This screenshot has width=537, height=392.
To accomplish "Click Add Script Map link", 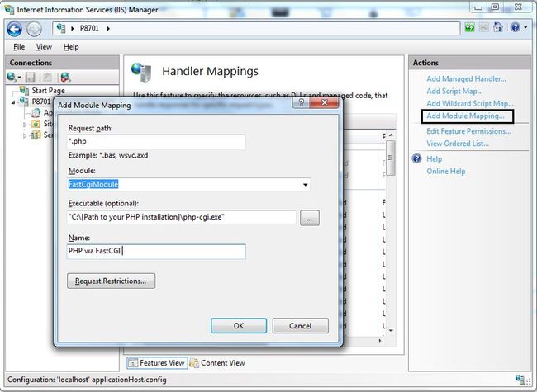I will [x=454, y=91].
